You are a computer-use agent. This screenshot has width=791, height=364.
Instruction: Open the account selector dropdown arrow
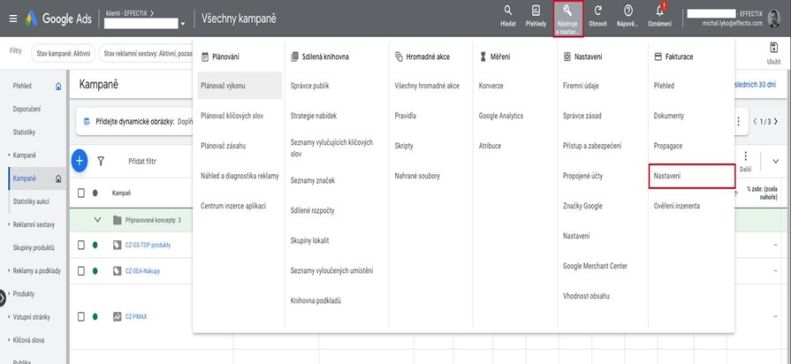[183, 24]
